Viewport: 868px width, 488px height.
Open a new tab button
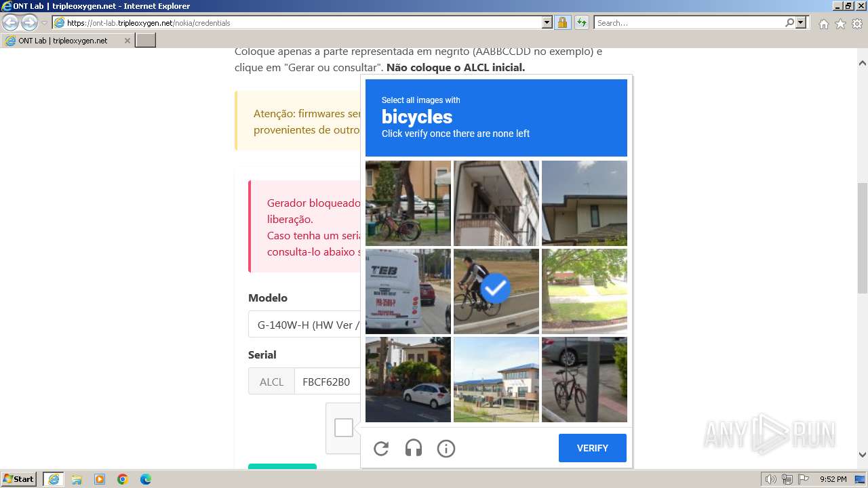[x=146, y=40]
